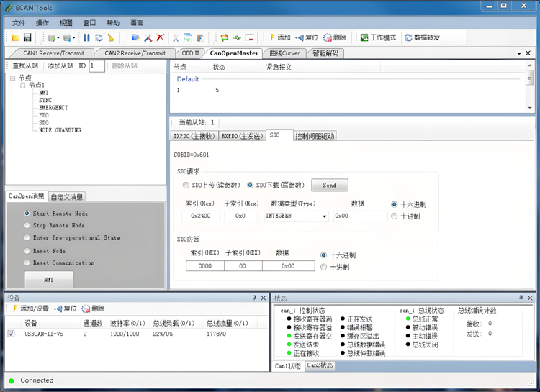Switch to the OBD II tab
The height and width of the screenshot is (392, 540).
[190, 53]
